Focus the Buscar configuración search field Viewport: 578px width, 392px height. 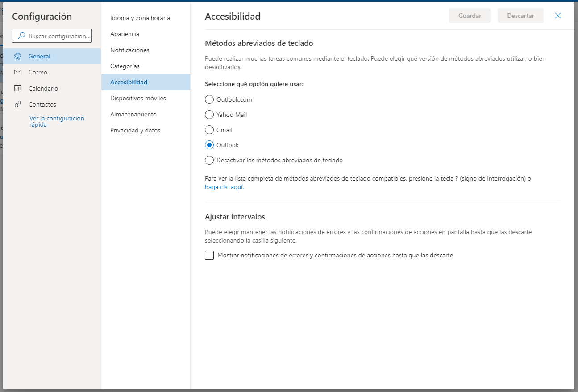click(x=52, y=36)
